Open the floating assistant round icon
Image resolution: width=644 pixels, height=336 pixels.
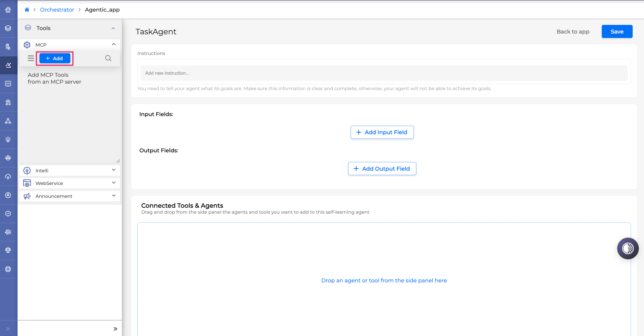pos(627,248)
